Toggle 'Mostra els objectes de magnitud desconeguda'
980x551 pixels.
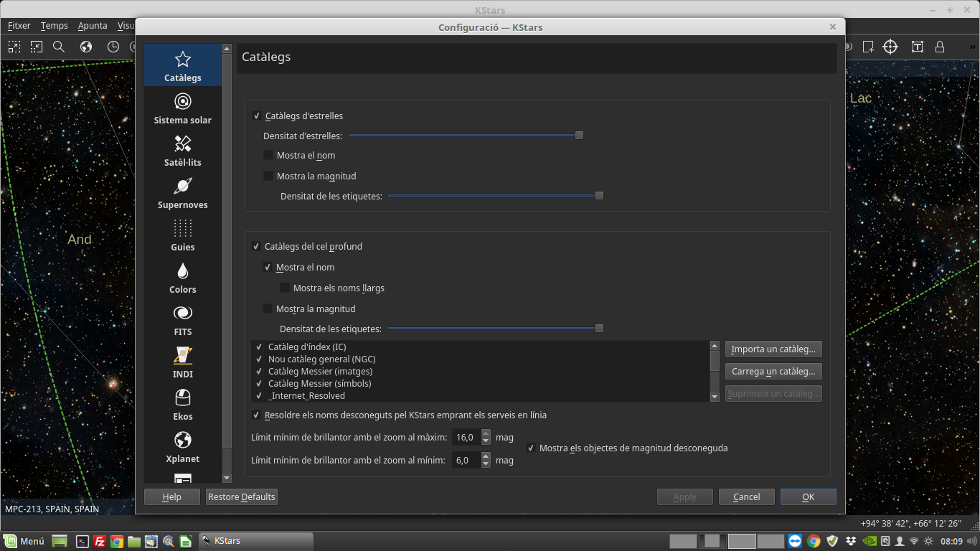pyautogui.click(x=531, y=448)
